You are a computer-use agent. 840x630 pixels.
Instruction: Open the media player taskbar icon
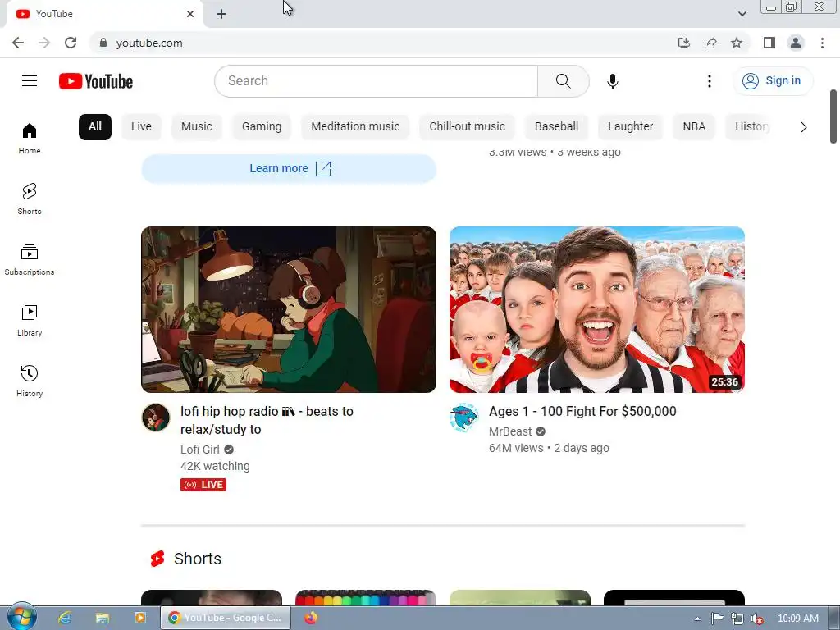point(139,618)
